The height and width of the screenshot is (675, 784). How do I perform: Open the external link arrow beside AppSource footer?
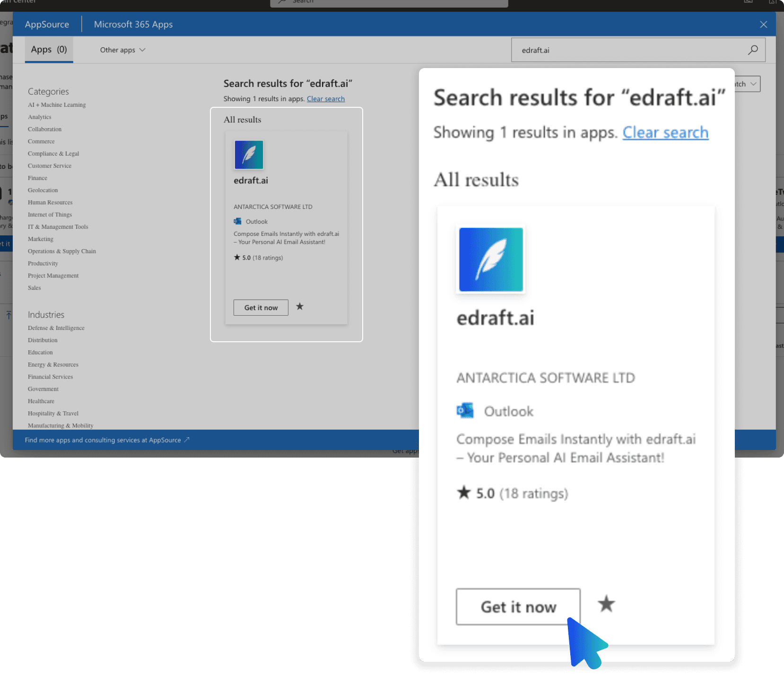[x=187, y=440]
